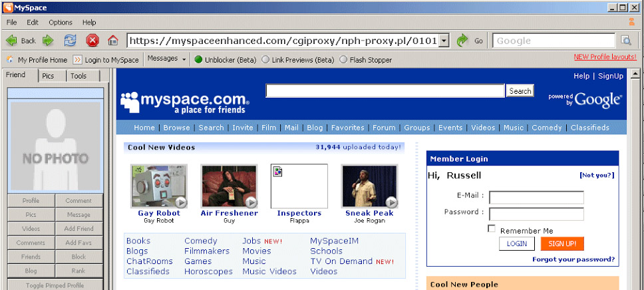Screen dimensions: 644x290
Task: Click the LOGIN button
Action: point(517,243)
